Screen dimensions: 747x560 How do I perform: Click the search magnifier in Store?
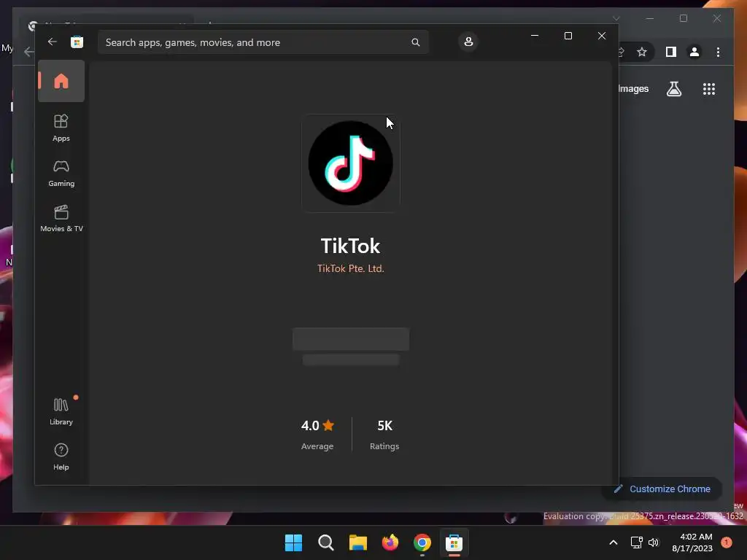tap(415, 42)
